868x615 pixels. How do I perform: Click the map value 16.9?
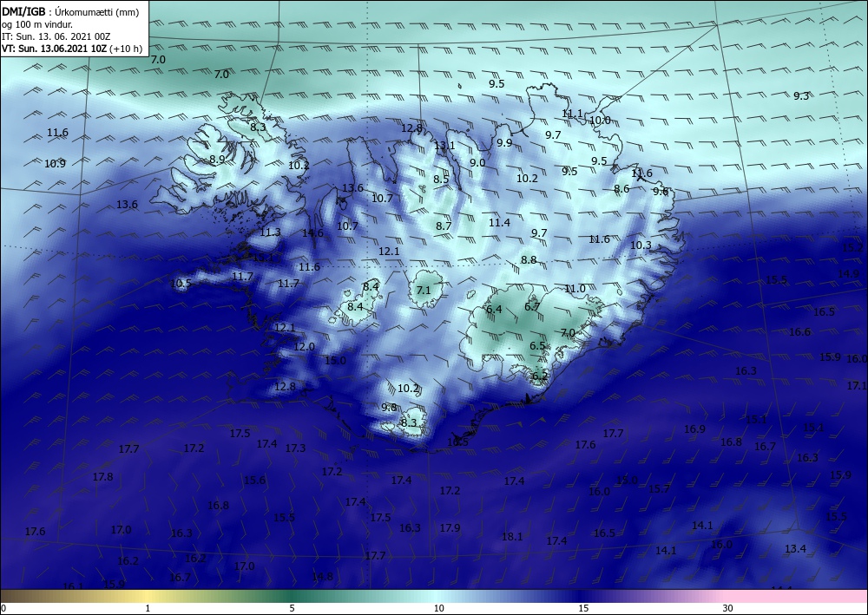click(694, 429)
